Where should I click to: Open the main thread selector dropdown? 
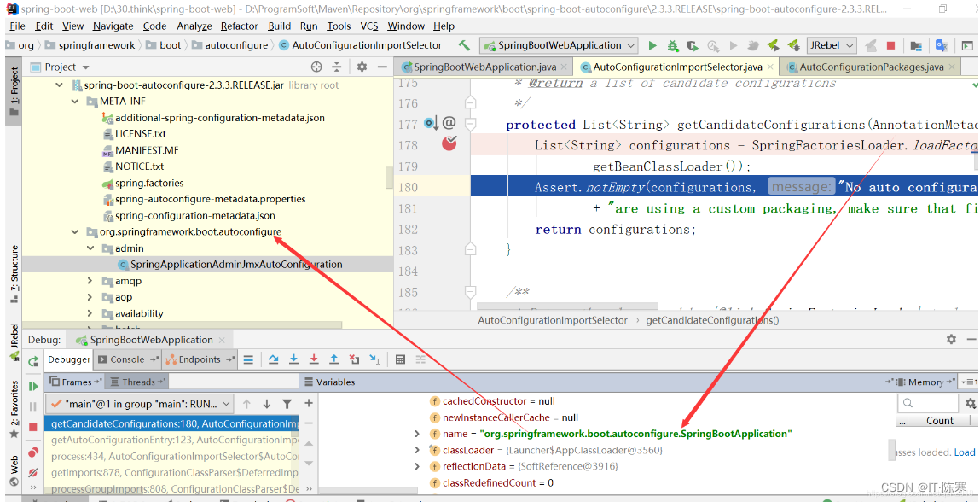tap(141, 404)
